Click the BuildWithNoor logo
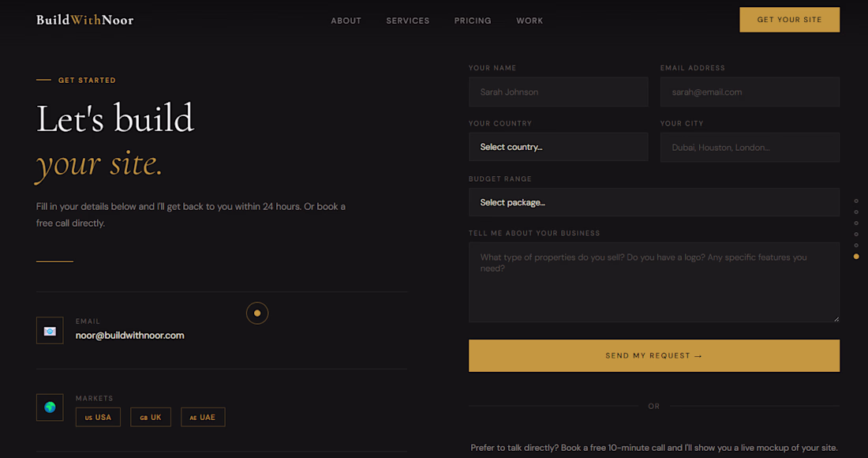The height and width of the screenshot is (458, 868). [x=85, y=20]
